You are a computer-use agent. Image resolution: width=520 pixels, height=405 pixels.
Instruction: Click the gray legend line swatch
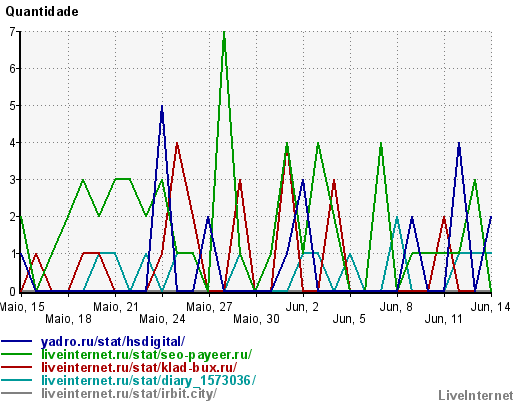pos(17,393)
